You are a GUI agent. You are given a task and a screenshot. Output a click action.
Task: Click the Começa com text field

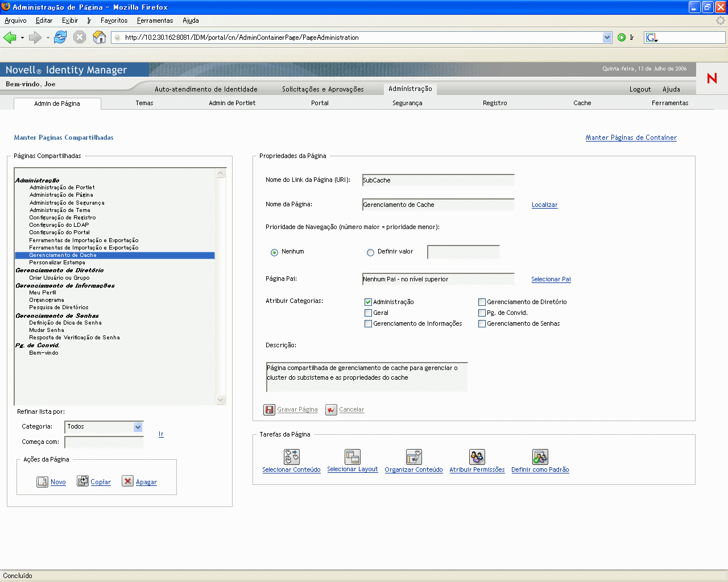104,442
